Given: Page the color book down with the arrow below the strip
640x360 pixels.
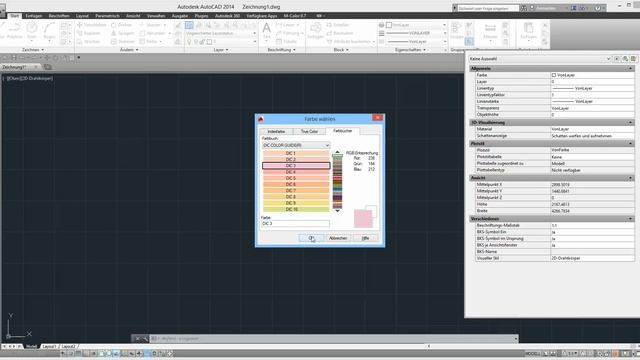Looking at the screenshot, I should click(337, 211).
